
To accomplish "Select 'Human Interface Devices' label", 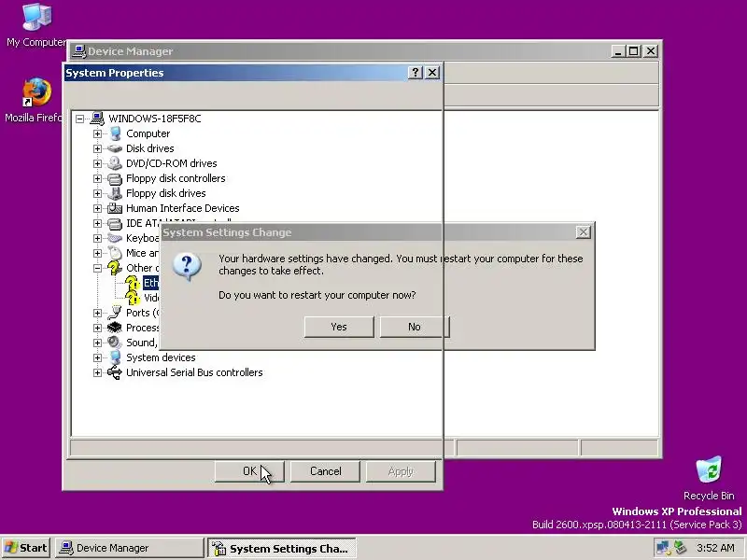I will pyautogui.click(x=182, y=208).
